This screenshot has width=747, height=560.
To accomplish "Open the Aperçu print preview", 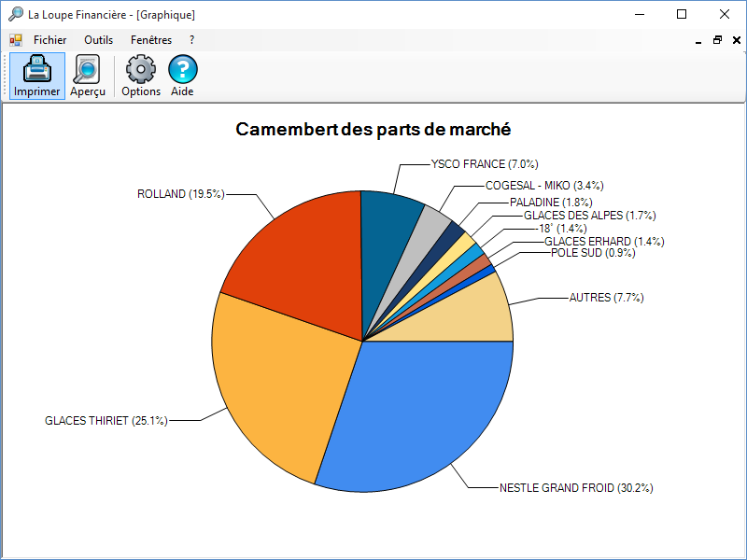I will (x=88, y=77).
